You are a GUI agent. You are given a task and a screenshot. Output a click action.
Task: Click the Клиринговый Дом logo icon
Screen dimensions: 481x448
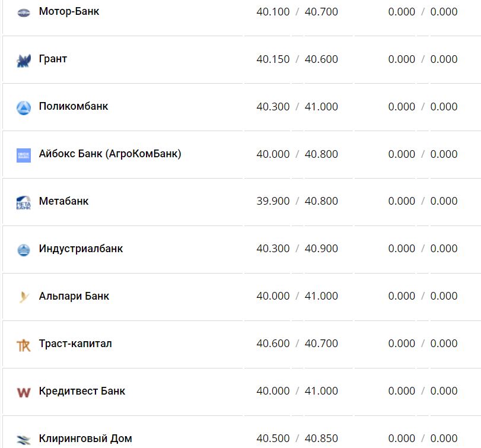[x=23, y=440]
